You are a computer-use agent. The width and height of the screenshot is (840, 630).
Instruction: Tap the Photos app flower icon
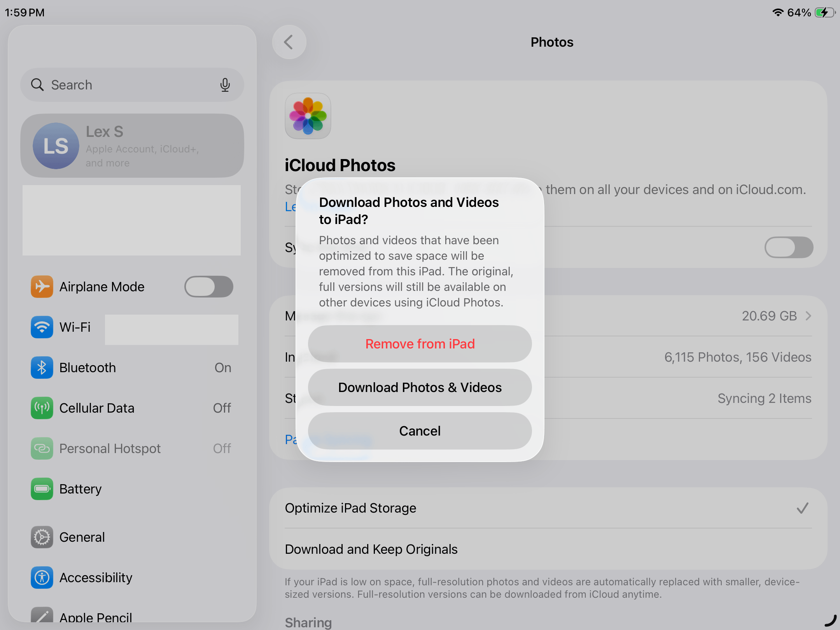(308, 116)
